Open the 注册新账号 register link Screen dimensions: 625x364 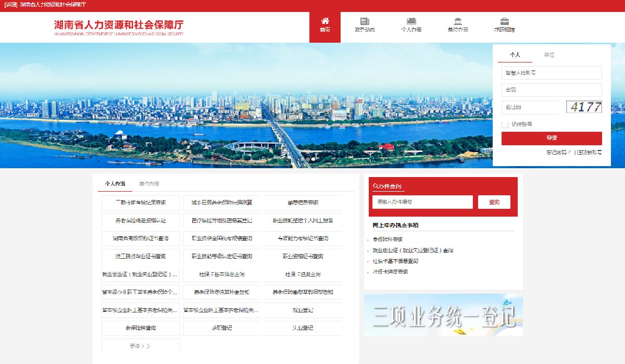coord(589,152)
